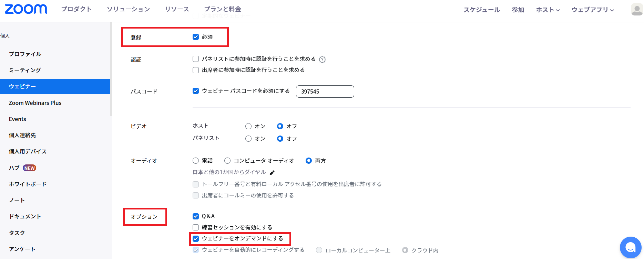Turn host video on
Screen dimensions: 644x259
pos(248,126)
